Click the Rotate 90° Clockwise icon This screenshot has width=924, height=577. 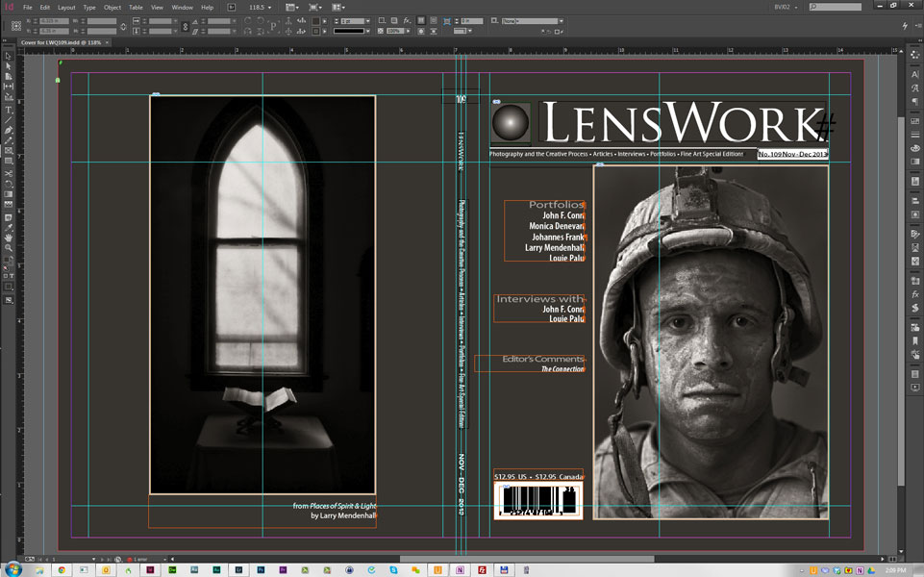click(247, 20)
